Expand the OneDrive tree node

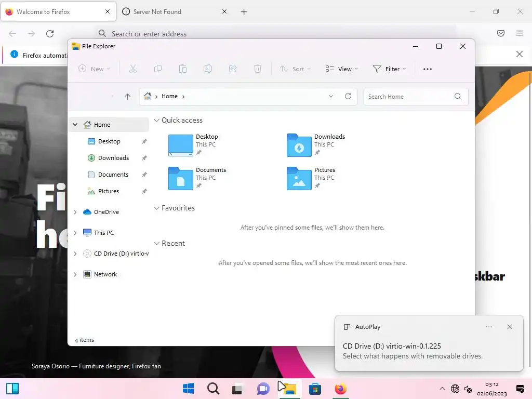point(75,212)
